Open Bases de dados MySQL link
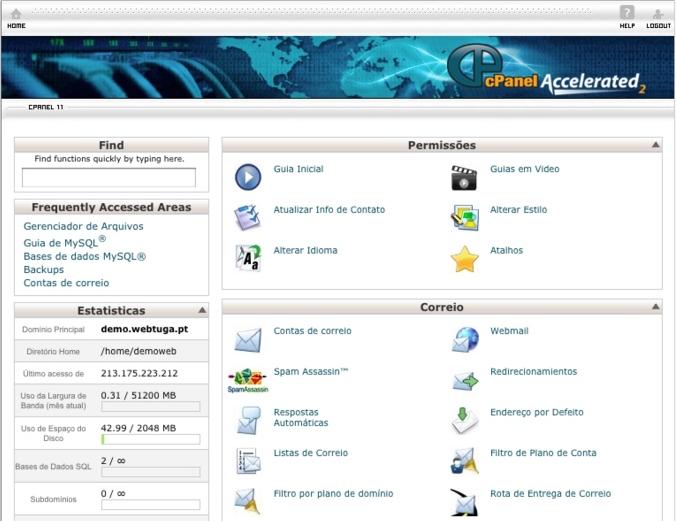The image size is (676, 522). [84, 256]
